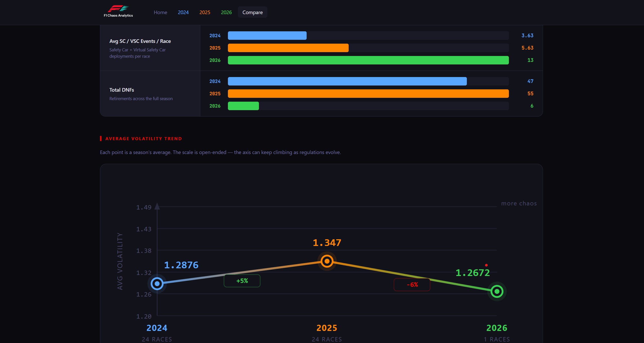Click the 2025 orange Total DNFs bar

click(x=368, y=94)
